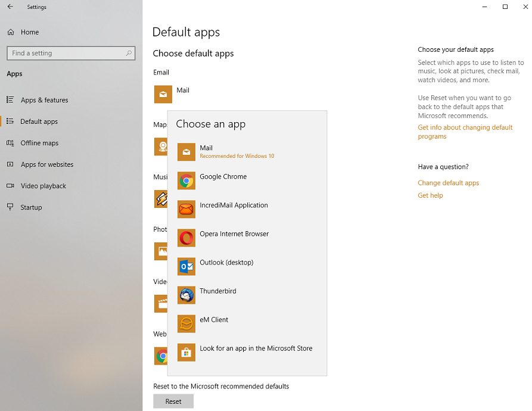Click the Music player default app icon
This screenshot has width=532, height=411.
pos(161,199)
